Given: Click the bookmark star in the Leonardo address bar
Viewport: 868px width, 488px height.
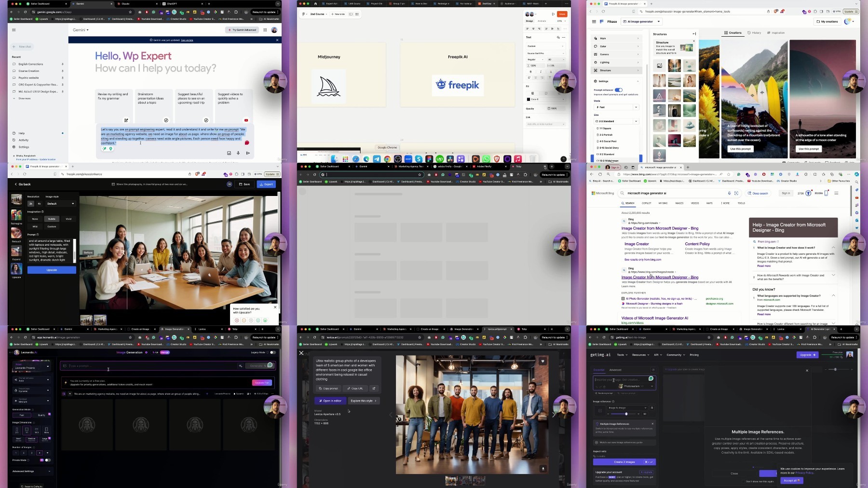Looking at the screenshot, I should click(x=130, y=337).
